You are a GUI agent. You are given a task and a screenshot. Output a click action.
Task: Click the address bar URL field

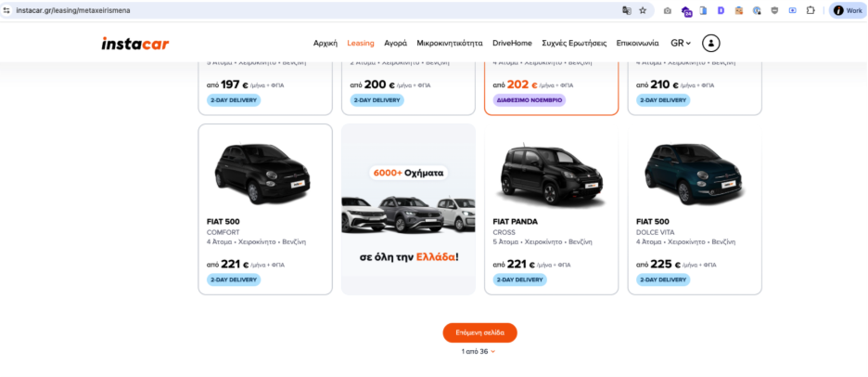[278, 10]
